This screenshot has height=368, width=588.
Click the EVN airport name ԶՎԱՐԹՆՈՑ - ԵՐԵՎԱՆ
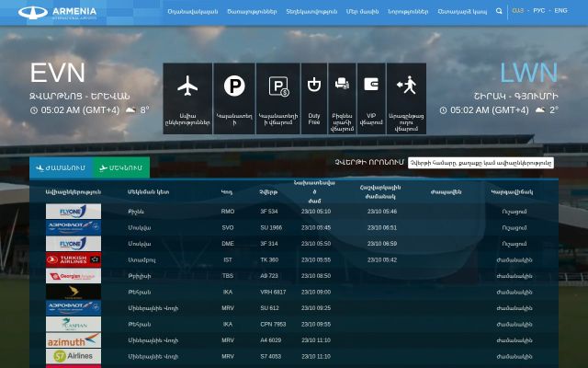[80, 96]
